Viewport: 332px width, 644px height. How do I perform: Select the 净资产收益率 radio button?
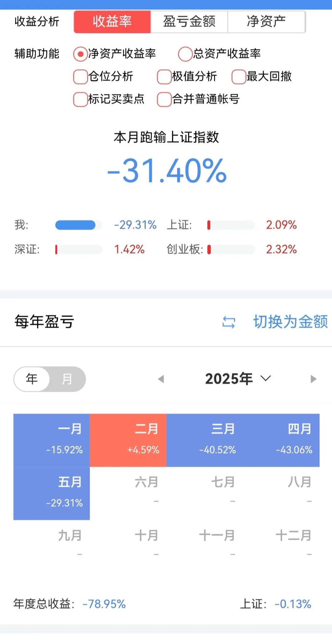point(80,54)
